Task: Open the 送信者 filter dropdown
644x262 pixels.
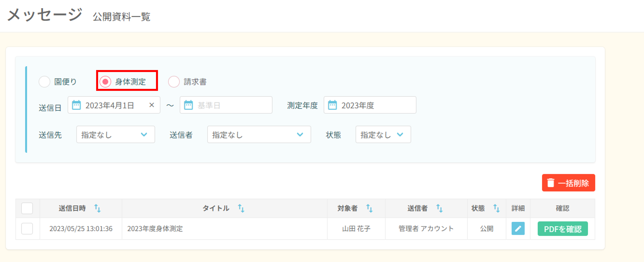Action: pyautogui.click(x=259, y=135)
